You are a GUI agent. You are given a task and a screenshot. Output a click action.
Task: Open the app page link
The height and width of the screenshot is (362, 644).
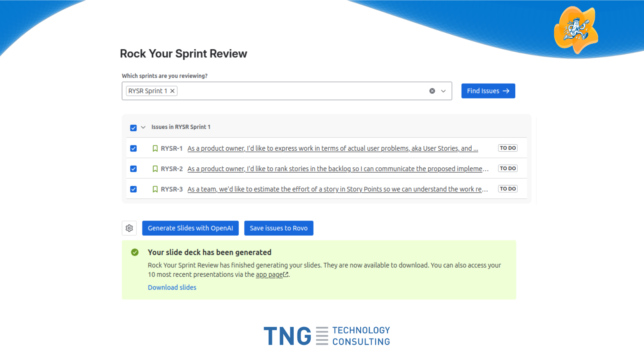[272, 275]
